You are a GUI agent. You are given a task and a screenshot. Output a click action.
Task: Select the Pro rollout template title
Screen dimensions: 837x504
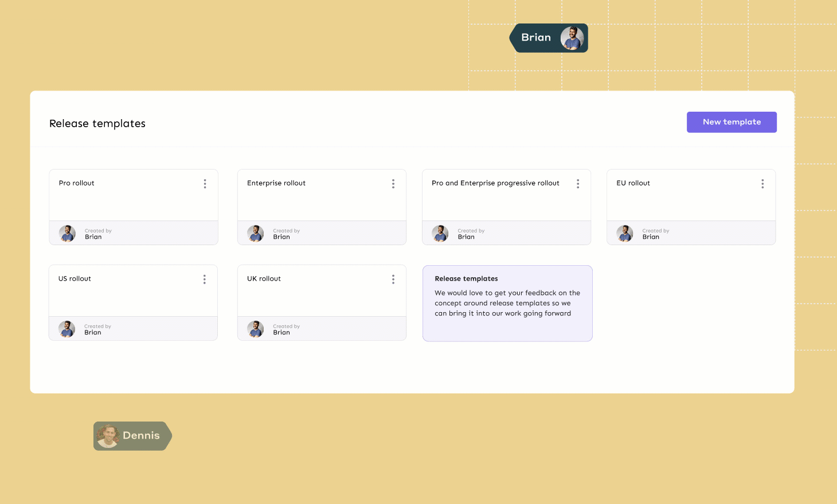pyautogui.click(x=77, y=183)
